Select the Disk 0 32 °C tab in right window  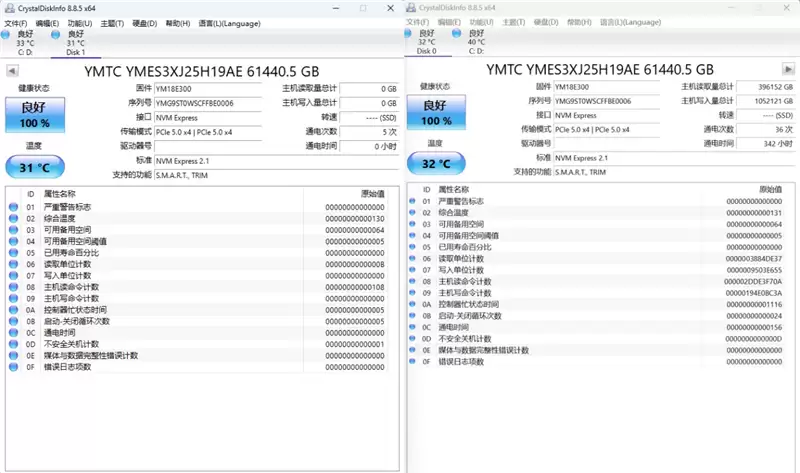427,42
